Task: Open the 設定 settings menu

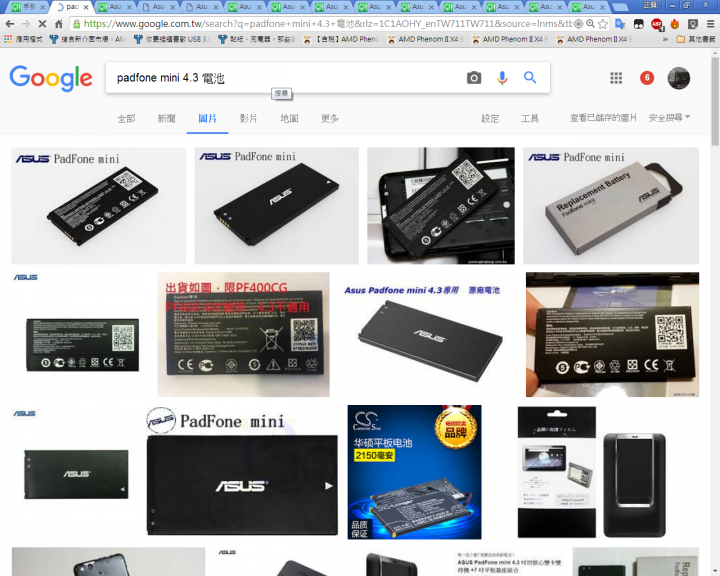Action: tap(489, 119)
